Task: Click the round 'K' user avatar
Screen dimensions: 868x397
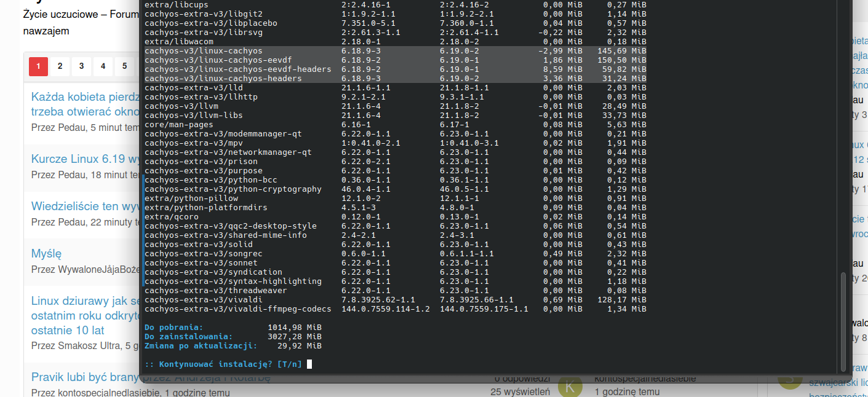Action: 570,387
